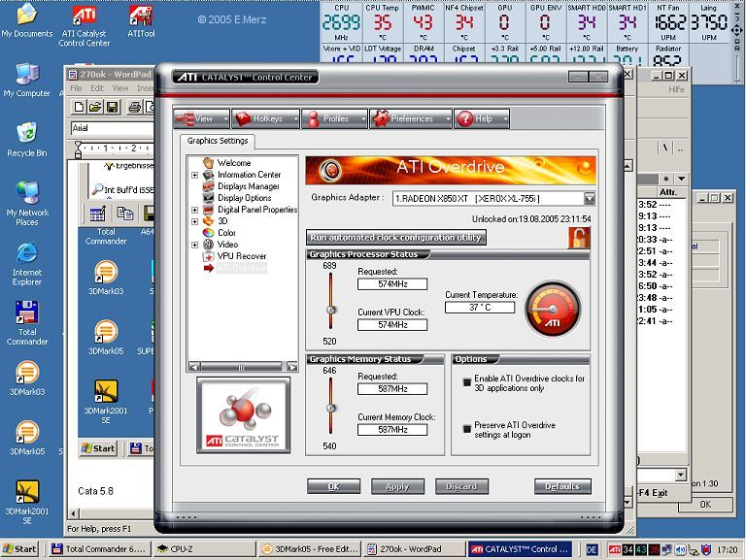
Task: Click the ATI temperature gauge icon
Action: coord(553,311)
